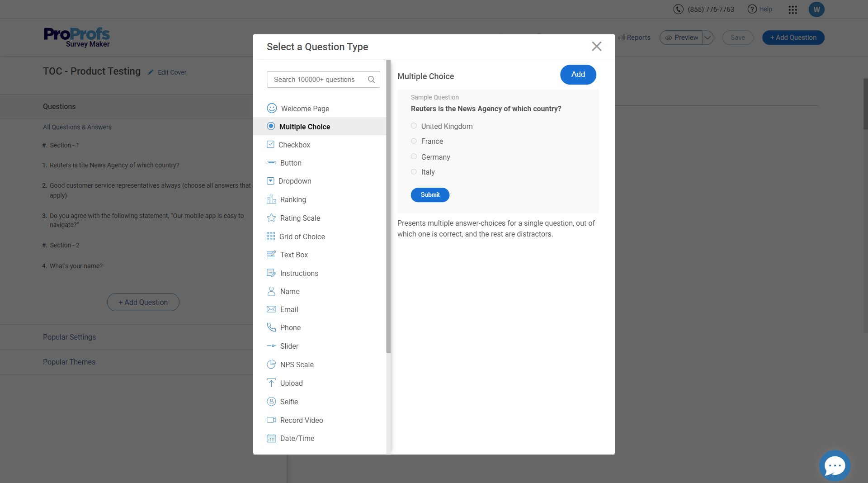
Task: Select the Italy radio option
Action: coord(414,172)
